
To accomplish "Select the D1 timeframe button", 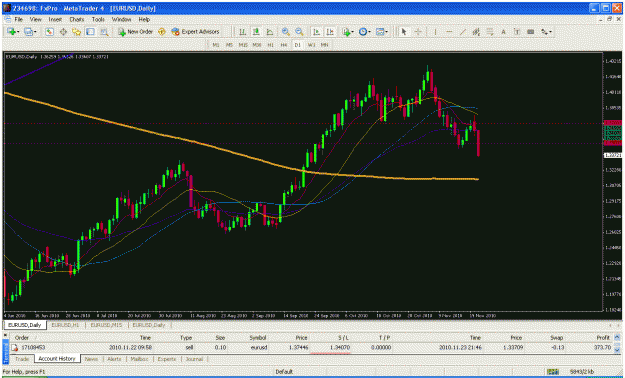I will [297, 45].
